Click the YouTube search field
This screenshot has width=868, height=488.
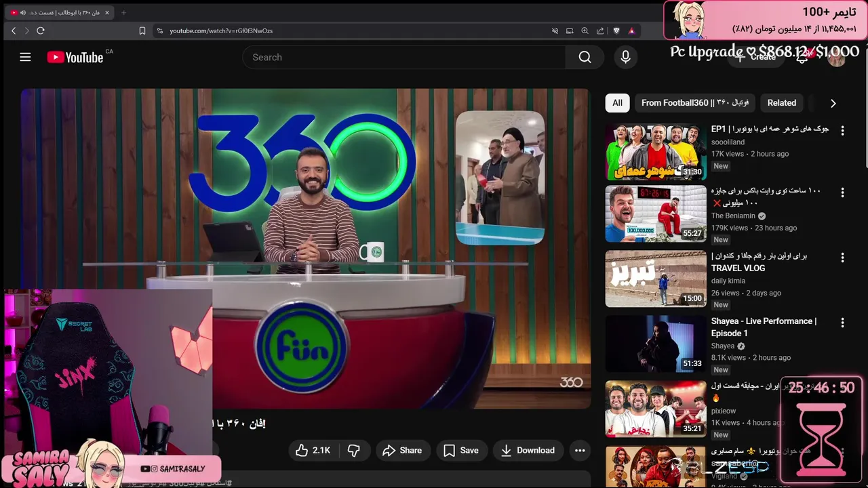tap(404, 58)
